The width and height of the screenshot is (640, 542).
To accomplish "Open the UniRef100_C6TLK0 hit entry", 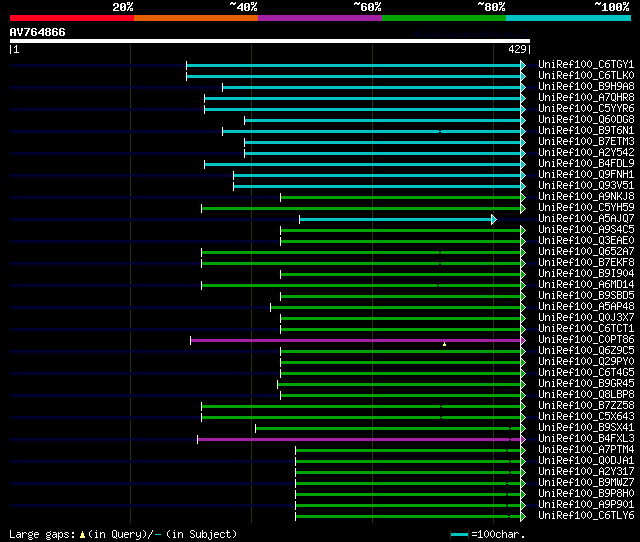I will pos(586,76).
